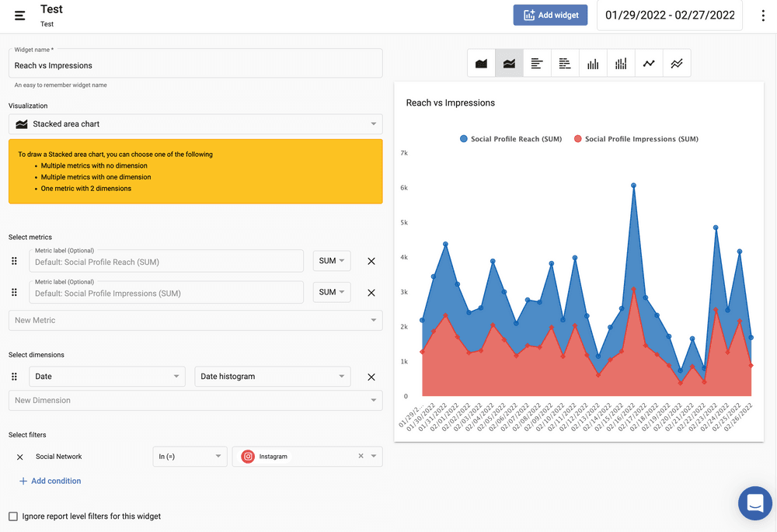This screenshot has width=777, height=532.
Task: Open the chat support bubble
Action: 754,503
